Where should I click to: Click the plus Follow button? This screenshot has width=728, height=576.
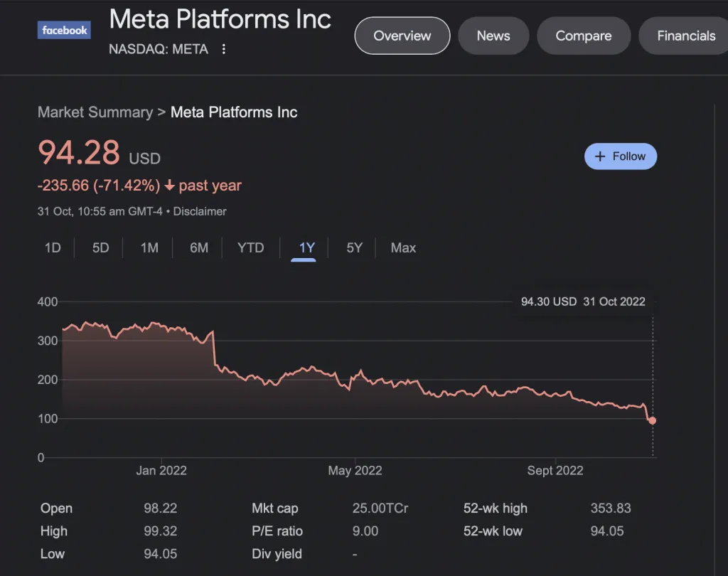coord(620,156)
